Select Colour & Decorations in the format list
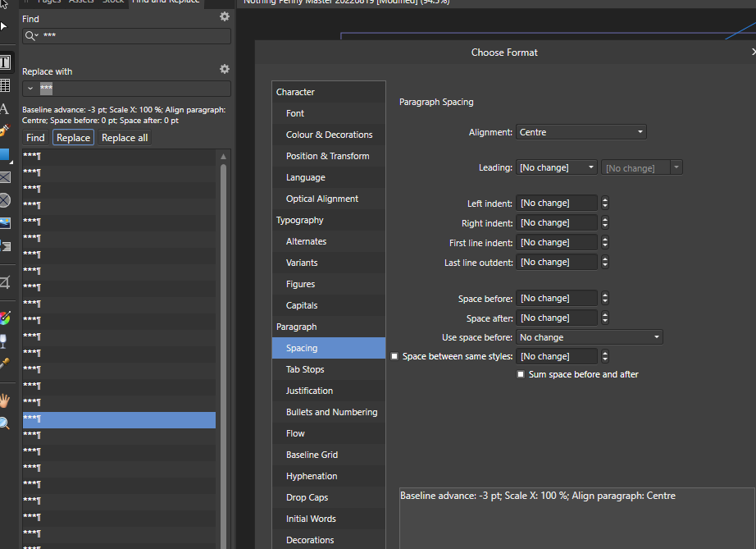Screen dimensions: 756x549 coord(329,135)
